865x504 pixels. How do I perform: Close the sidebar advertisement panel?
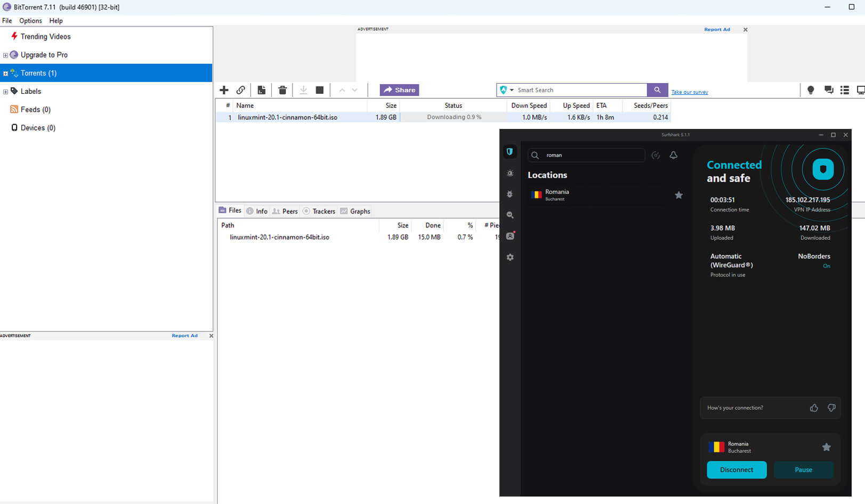(211, 336)
